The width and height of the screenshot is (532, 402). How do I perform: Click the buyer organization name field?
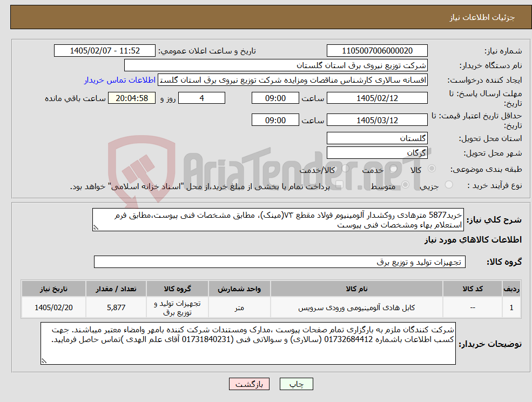tap(275, 65)
